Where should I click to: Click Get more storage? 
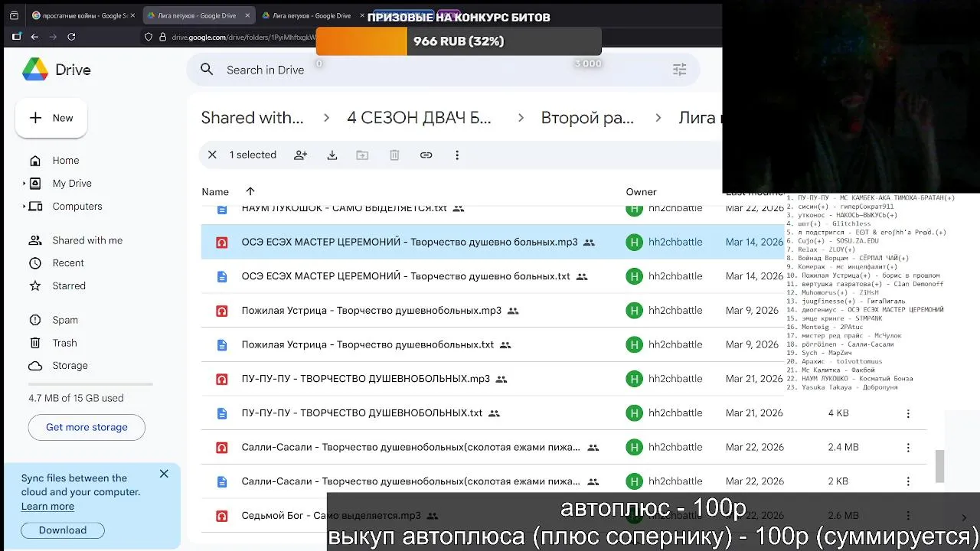87,427
